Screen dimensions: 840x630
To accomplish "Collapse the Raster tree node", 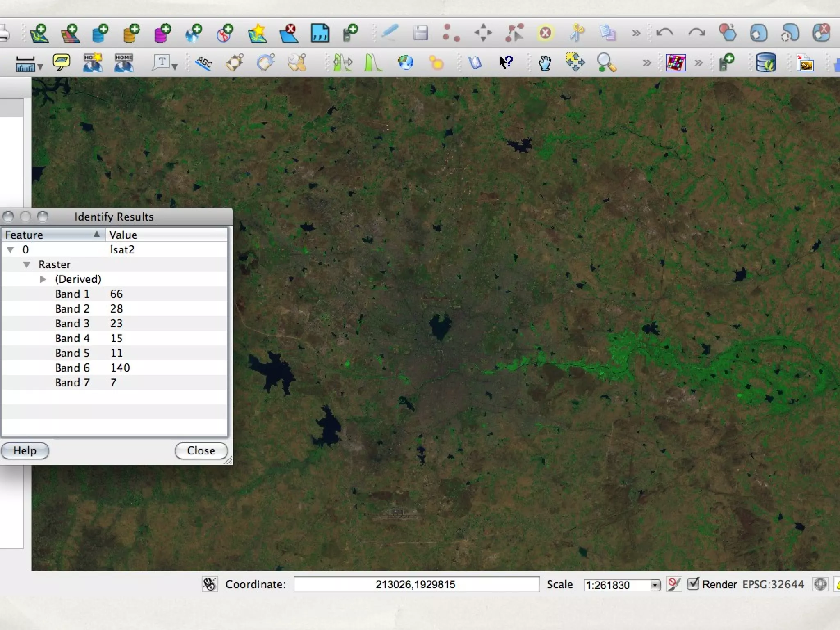I will tap(27, 265).
